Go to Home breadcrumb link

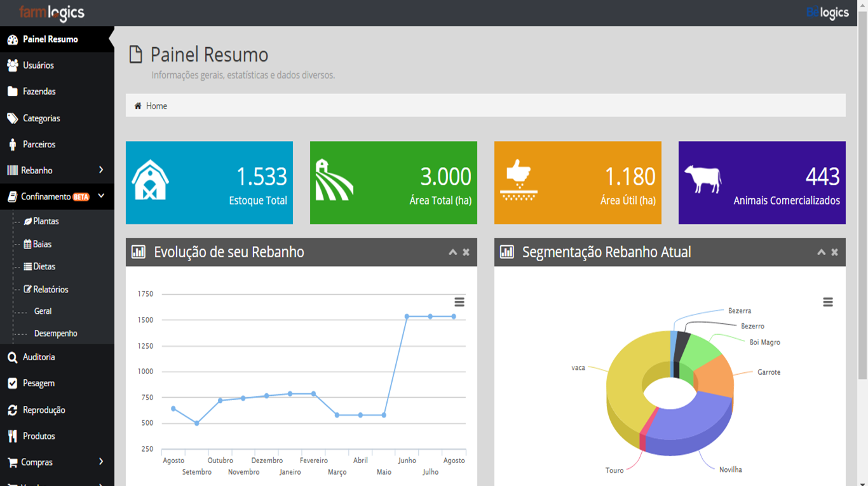[x=156, y=106]
